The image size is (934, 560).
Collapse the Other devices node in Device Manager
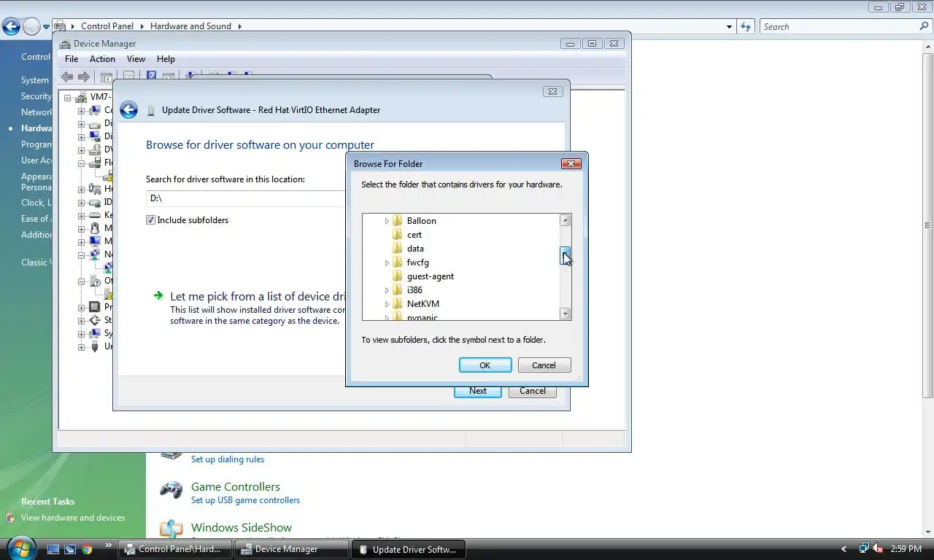point(81,281)
